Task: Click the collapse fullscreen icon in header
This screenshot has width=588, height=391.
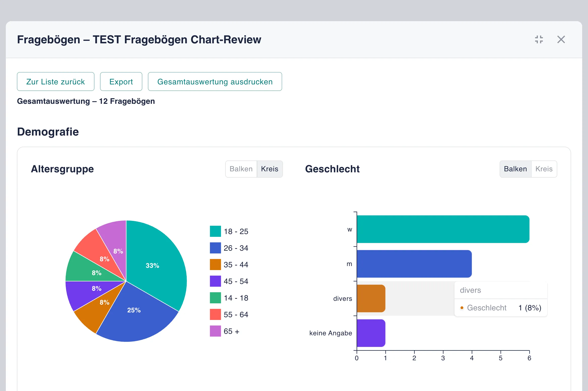Action: [x=539, y=40]
